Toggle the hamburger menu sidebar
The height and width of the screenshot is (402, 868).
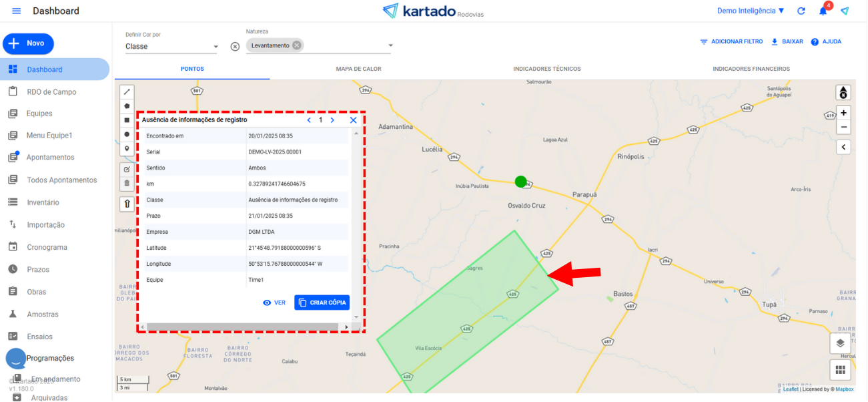click(17, 11)
